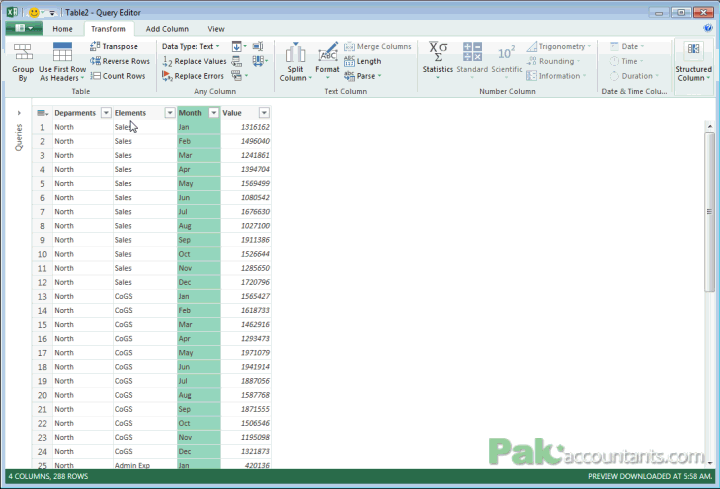Click the Group By icon
This screenshot has width=720, height=489.
point(22,52)
